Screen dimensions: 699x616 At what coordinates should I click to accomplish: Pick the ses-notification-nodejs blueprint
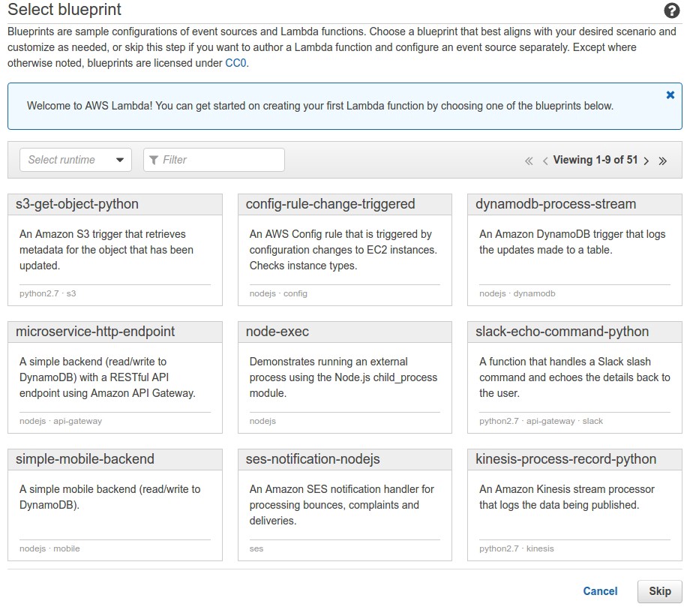(x=313, y=459)
